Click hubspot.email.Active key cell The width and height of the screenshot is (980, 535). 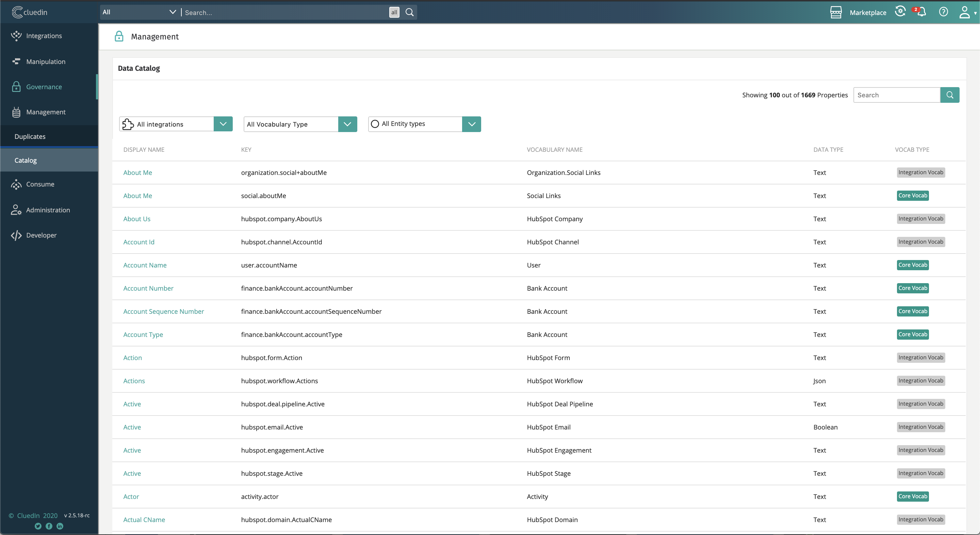(272, 427)
